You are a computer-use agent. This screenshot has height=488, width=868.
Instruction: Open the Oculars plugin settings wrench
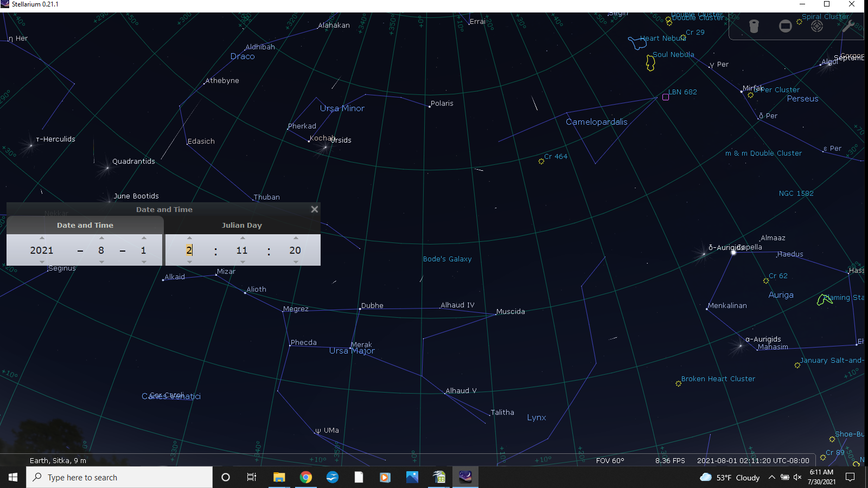click(848, 25)
